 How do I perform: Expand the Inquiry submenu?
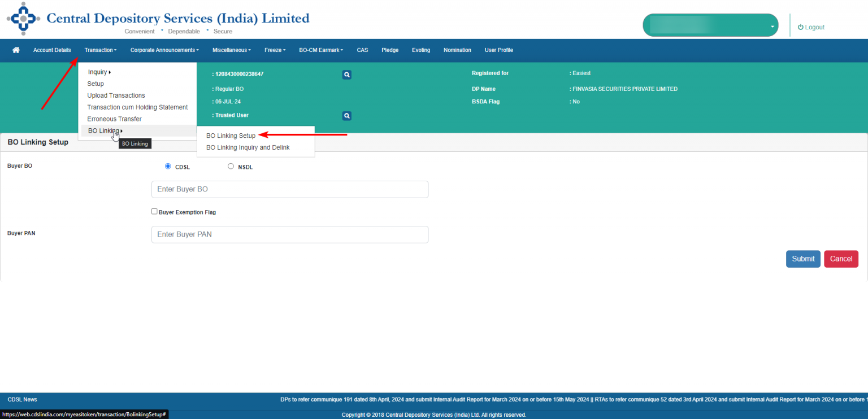99,72
